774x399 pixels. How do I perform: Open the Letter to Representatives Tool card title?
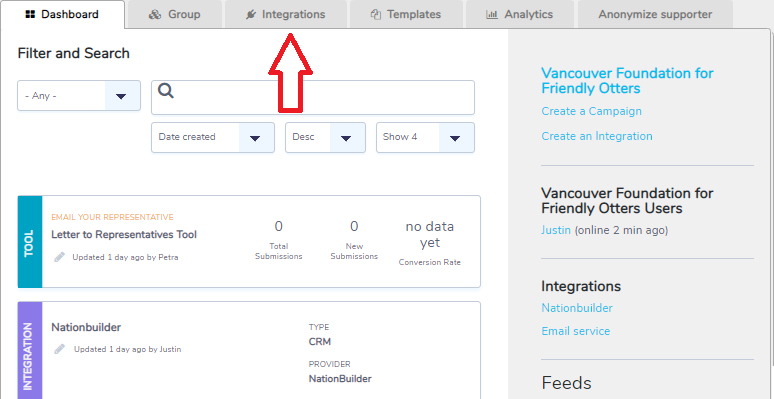(x=124, y=235)
